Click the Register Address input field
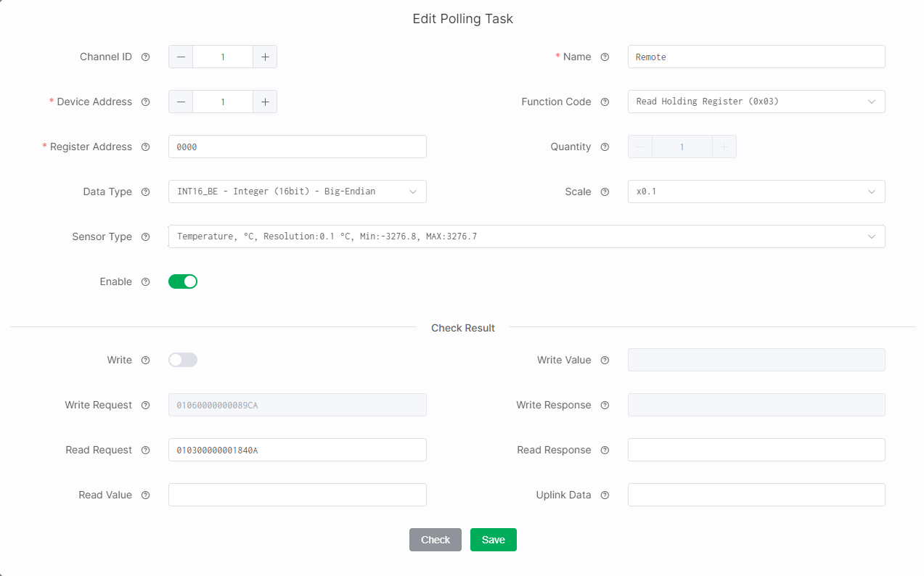The width and height of the screenshot is (924, 576). 297,147
